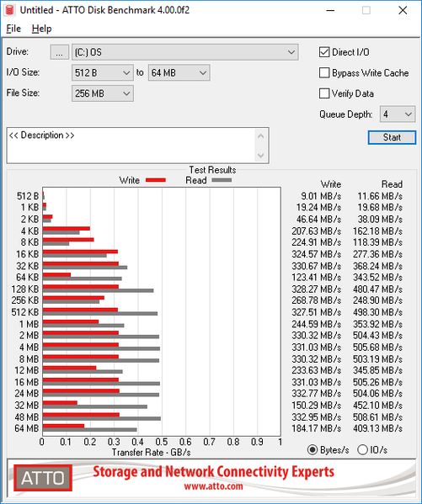Click the 32 MB row label in chart

point(27,405)
